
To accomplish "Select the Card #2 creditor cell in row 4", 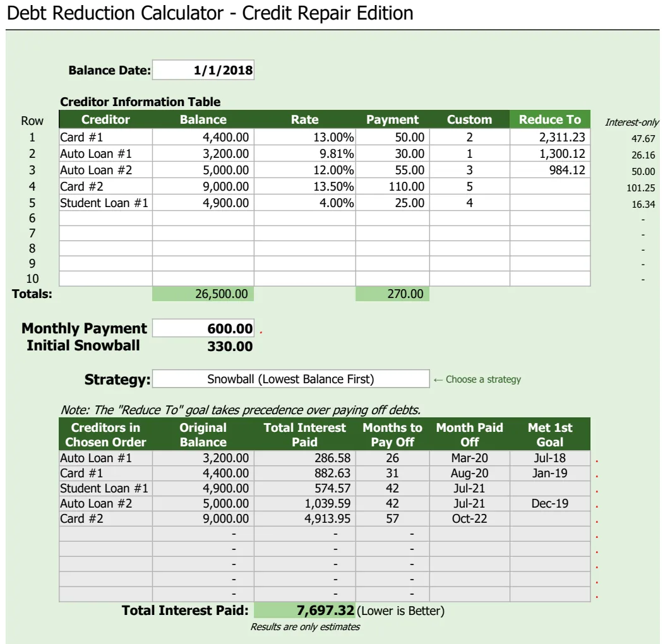I will 105,186.
